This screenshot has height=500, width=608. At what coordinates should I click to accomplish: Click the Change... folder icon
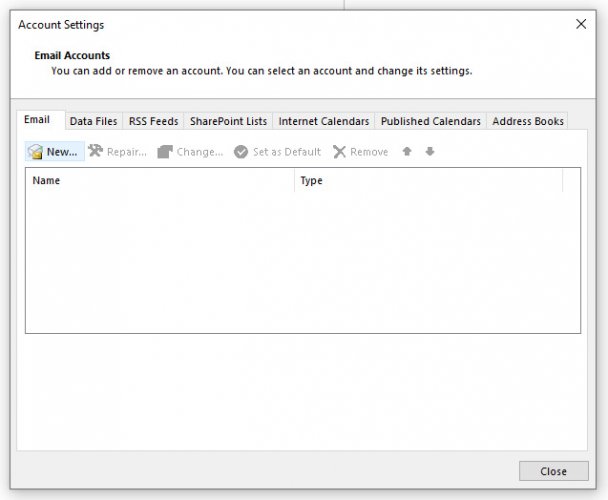pyautogui.click(x=165, y=152)
